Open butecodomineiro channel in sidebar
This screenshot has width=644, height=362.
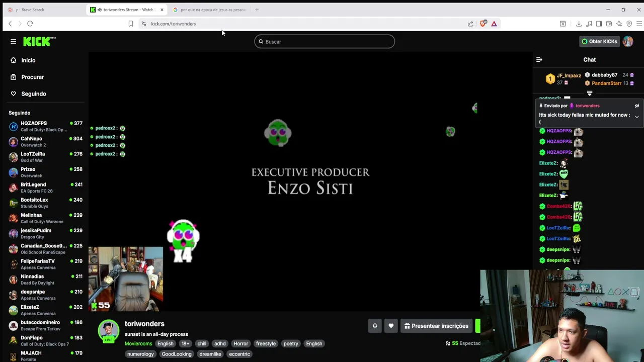(45, 326)
